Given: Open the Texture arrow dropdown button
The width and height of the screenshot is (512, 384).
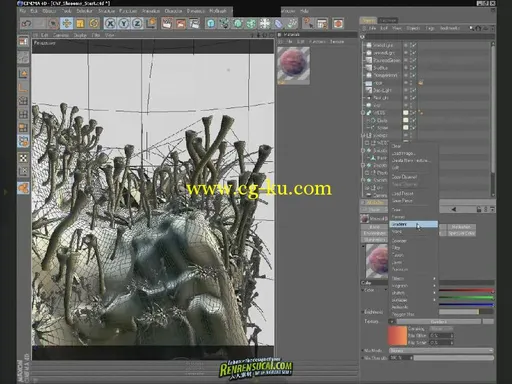Looking at the screenshot, I should click(x=392, y=322).
